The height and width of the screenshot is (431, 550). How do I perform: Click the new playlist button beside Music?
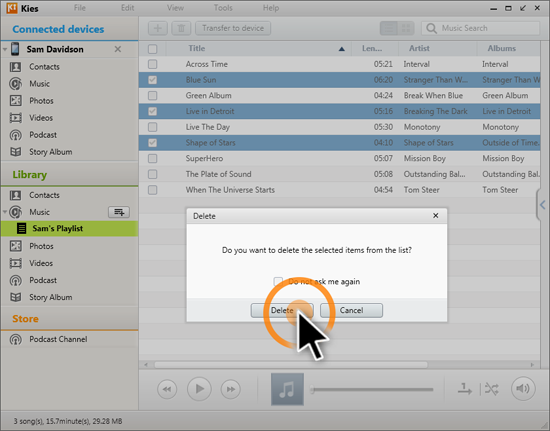coord(119,212)
